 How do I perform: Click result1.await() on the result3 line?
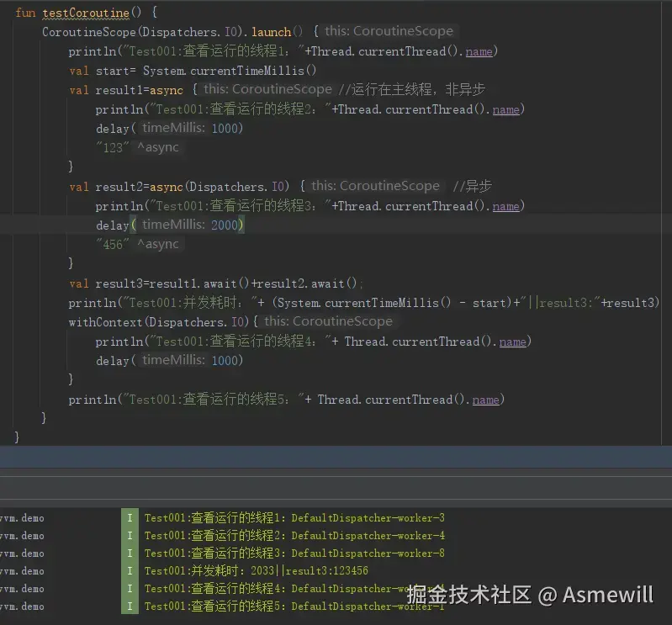[198, 283]
